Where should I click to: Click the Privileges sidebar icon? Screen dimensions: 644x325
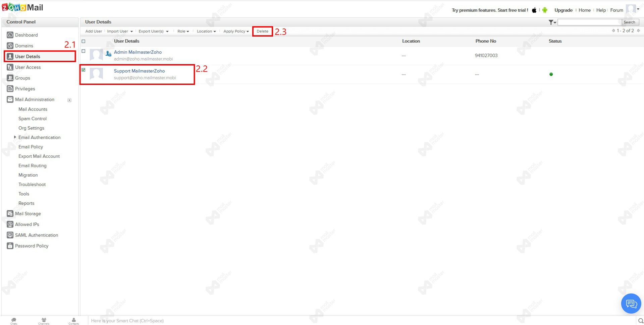coord(10,88)
